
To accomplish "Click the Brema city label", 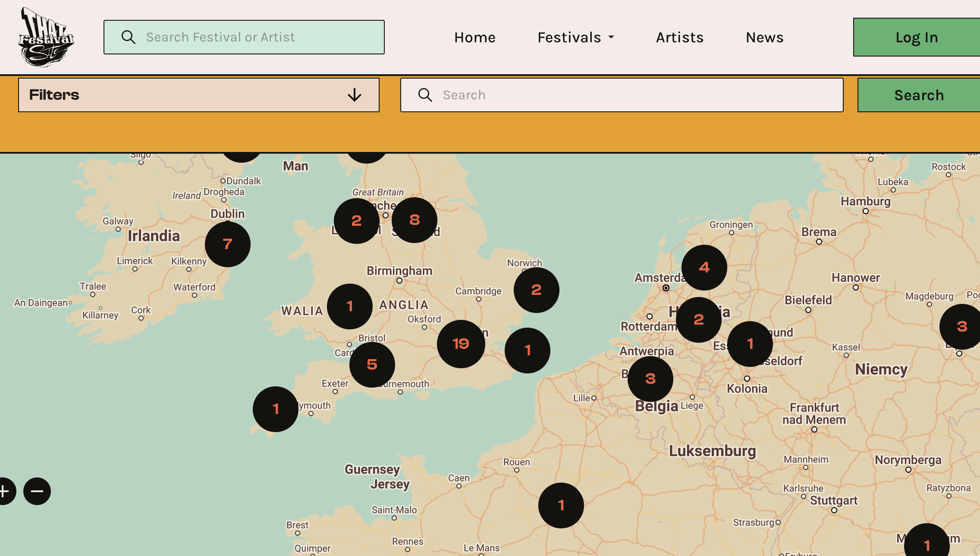I will coord(819,232).
